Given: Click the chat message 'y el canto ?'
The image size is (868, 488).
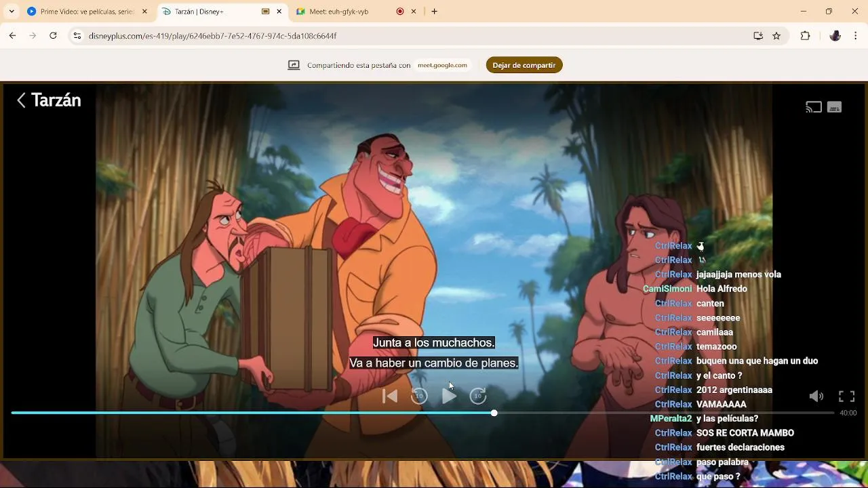Looking at the screenshot, I should (x=719, y=375).
